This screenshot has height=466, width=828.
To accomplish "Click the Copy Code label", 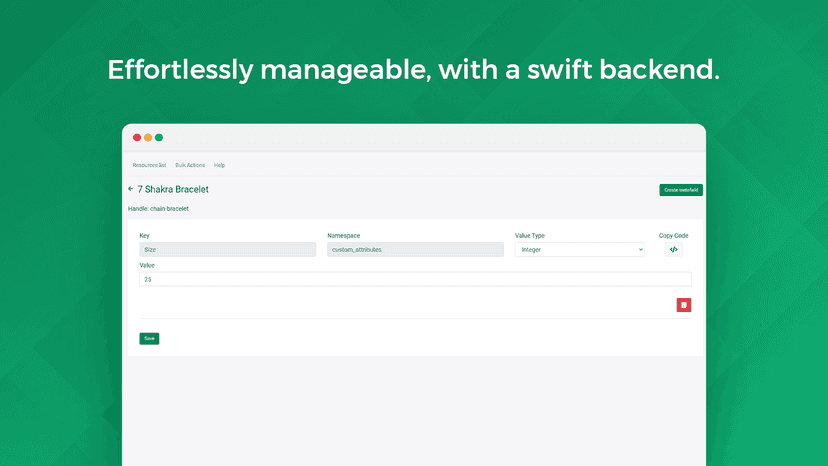I will click(x=673, y=236).
